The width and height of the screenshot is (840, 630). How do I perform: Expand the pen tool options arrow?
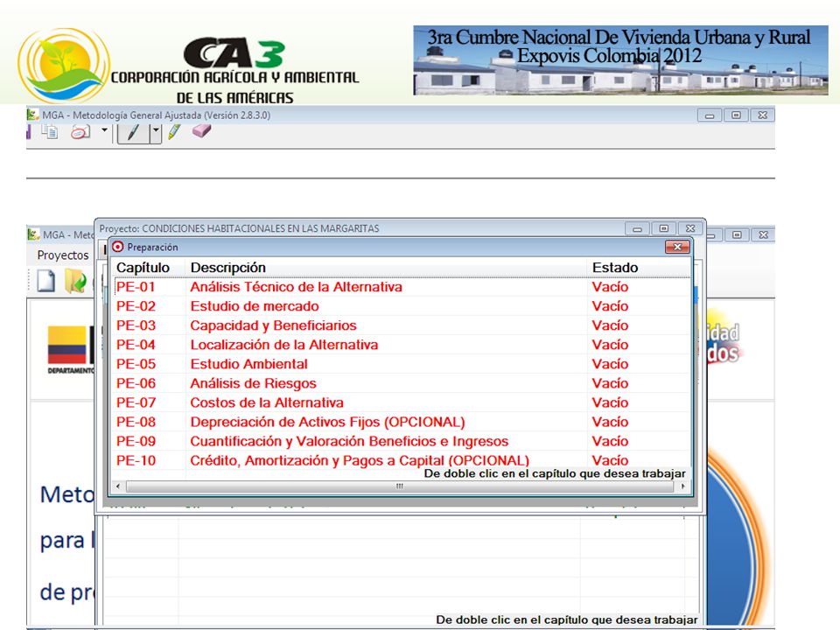pyautogui.click(x=156, y=133)
